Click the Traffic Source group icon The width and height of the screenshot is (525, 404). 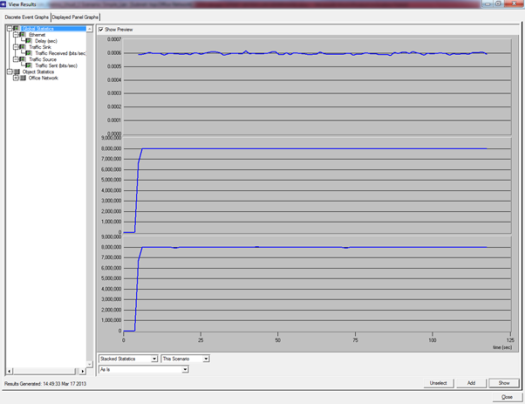click(22, 59)
